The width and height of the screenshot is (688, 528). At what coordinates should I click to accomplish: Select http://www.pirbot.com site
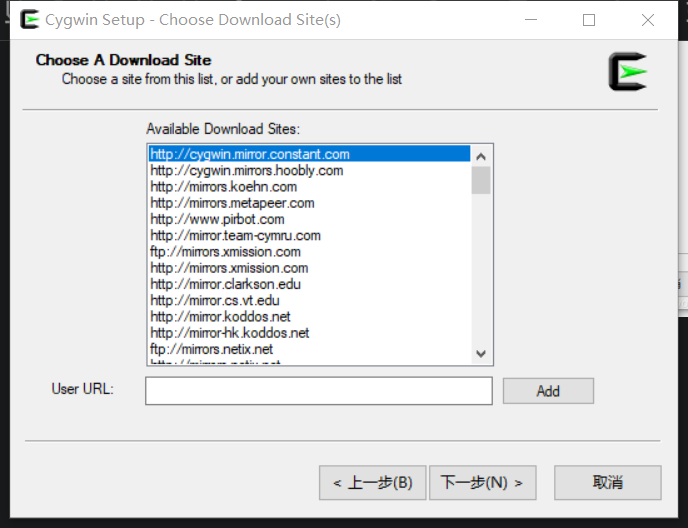tap(310, 219)
